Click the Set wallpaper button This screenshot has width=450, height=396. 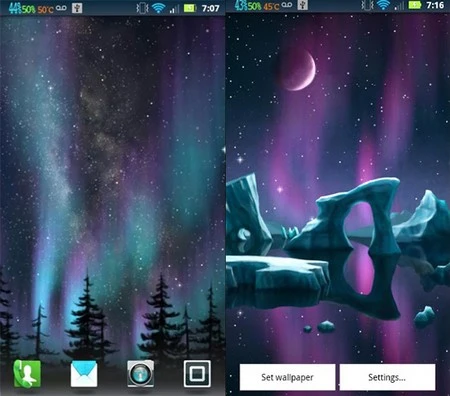(x=287, y=377)
